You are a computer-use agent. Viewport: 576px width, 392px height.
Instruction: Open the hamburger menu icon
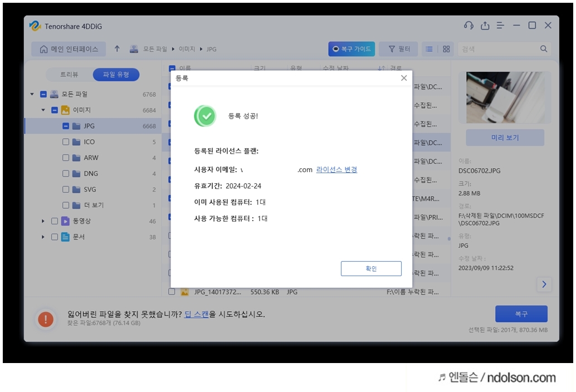[x=500, y=25]
